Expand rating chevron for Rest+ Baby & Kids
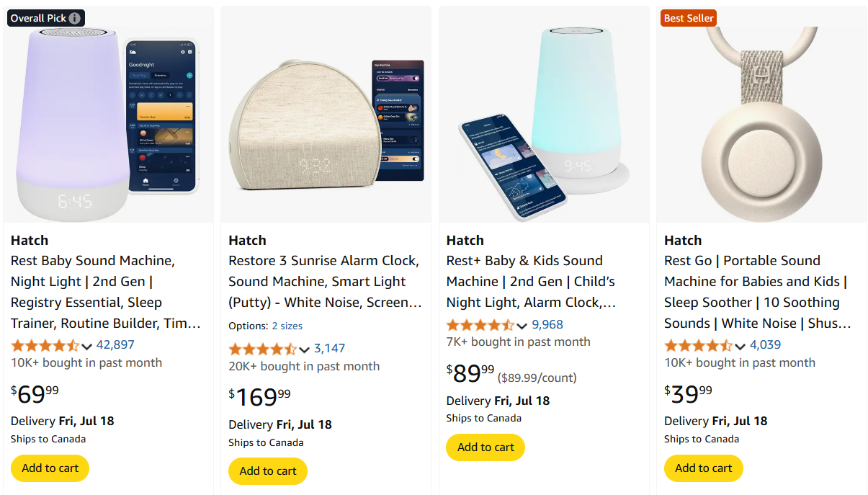Screen dimensions: 868x495 pos(522,326)
